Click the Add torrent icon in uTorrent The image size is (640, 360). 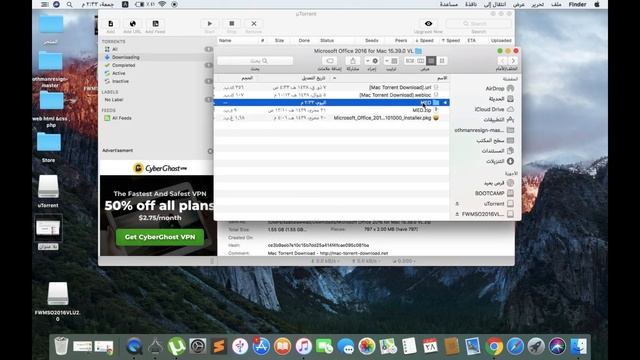(111, 24)
